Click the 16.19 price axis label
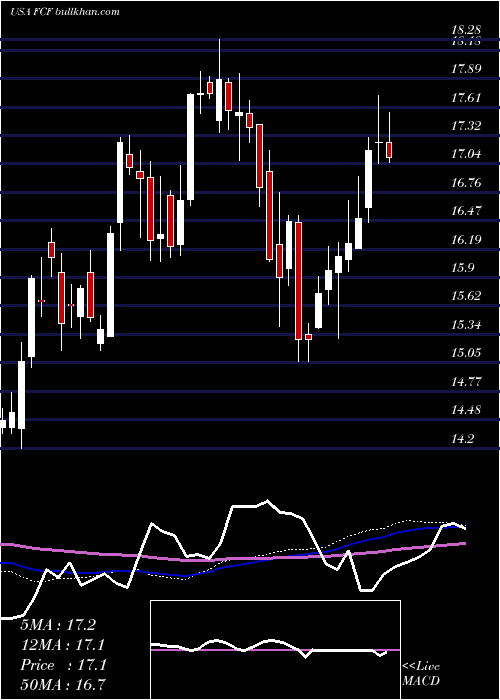 click(466, 239)
